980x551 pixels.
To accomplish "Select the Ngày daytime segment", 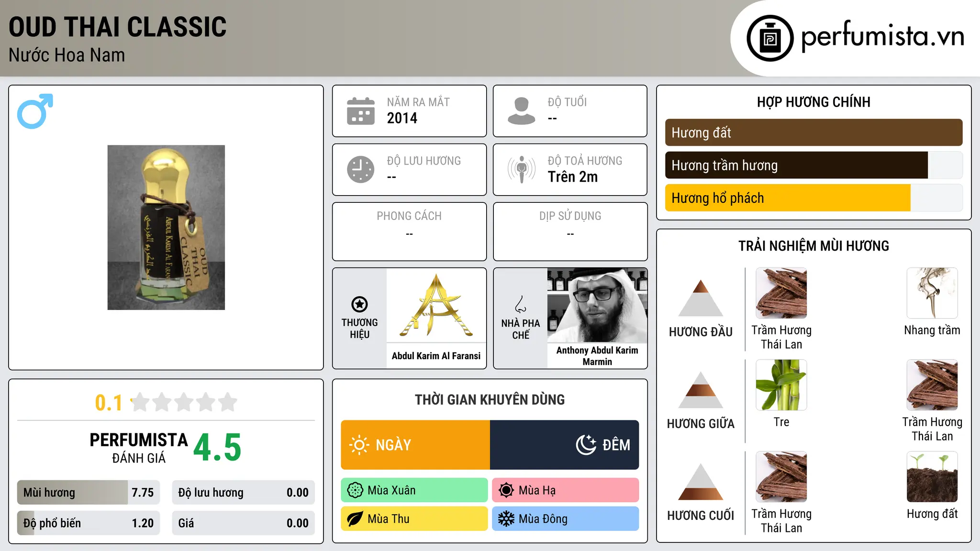I will coord(415,445).
